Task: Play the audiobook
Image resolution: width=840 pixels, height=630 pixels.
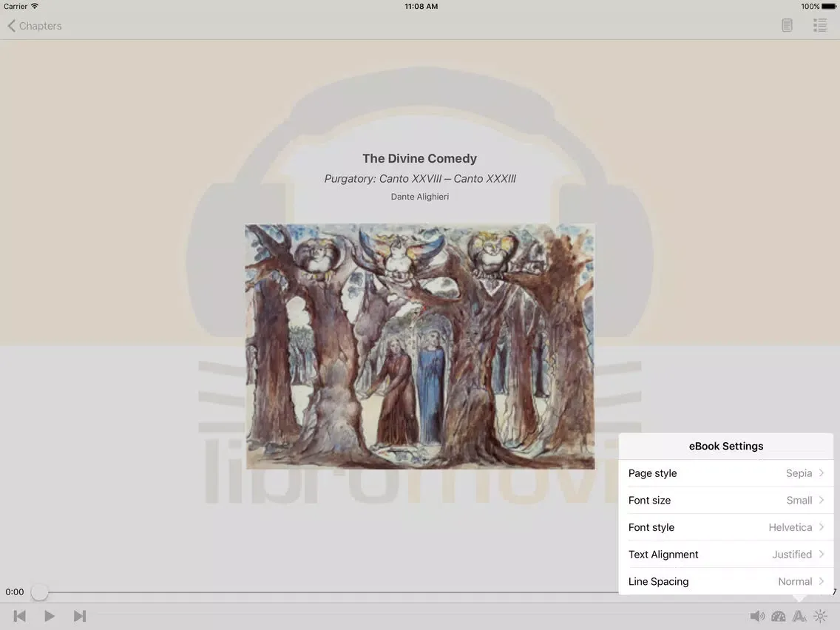Action: click(50, 616)
